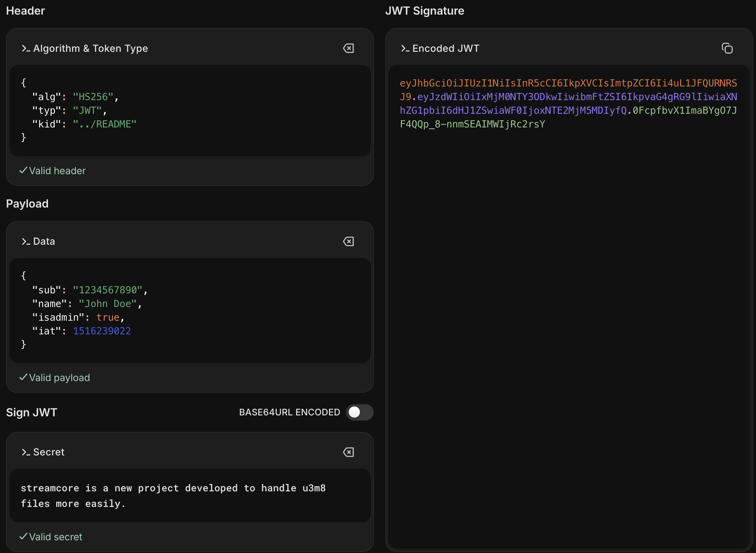
Task: Click inside the payload JSON editor
Action: coord(190,310)
